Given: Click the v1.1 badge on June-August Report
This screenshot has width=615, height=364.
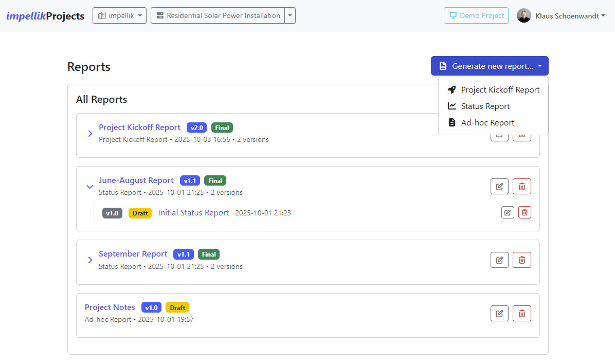Looking at the screenshot, I should [190, 181].
